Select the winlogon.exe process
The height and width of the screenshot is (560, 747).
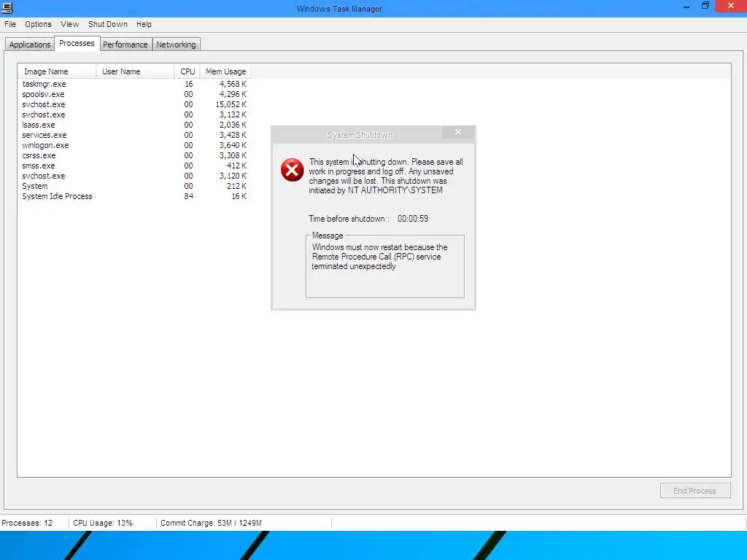134,145
